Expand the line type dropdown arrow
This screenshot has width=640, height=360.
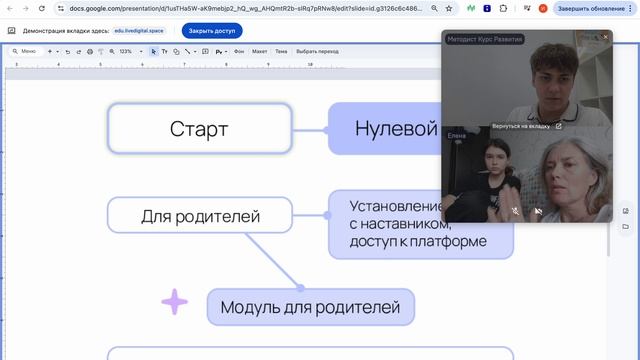click(195, 51)
